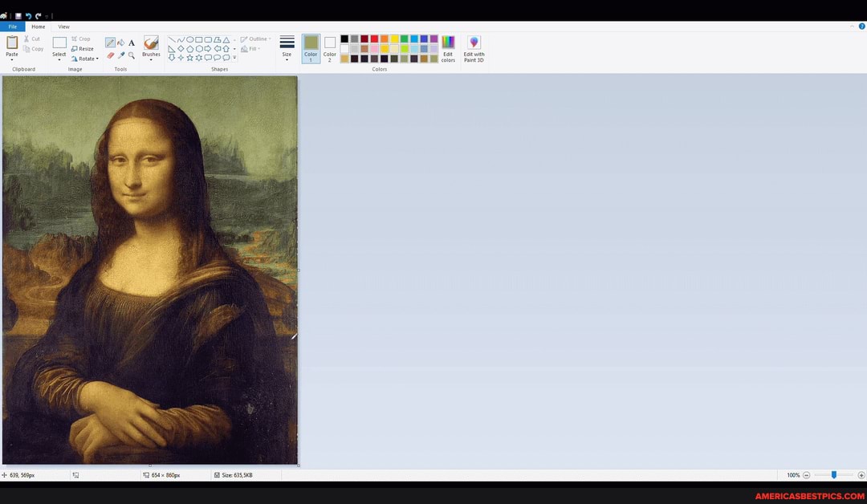867x504 pixels.
Task: Select the Fill with color bucket tool
Action: [121, 43]
